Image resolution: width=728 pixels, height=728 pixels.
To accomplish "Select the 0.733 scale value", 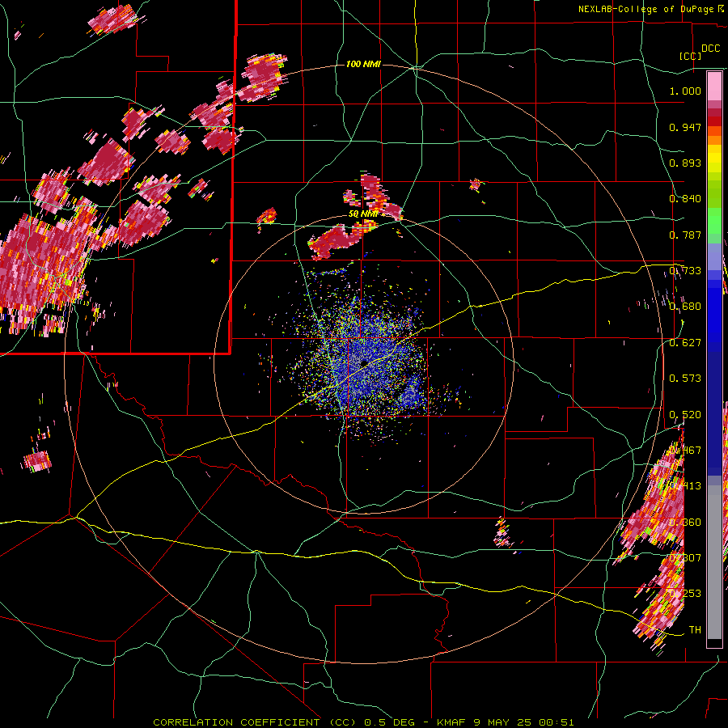I will coord(685,270).
